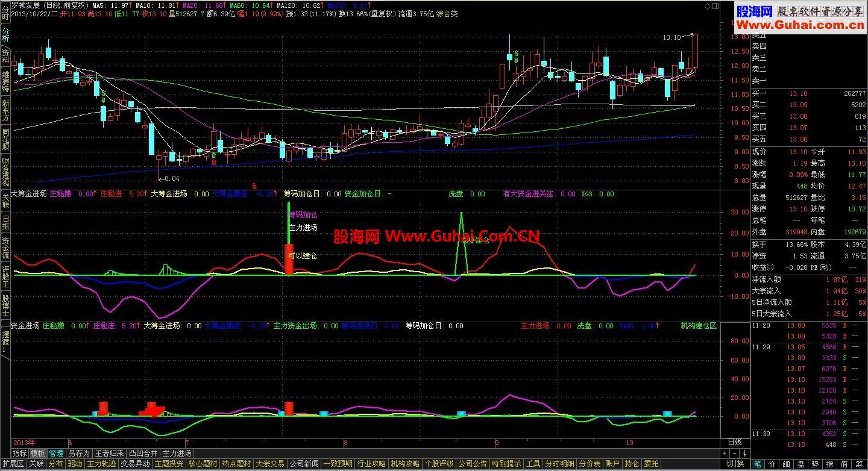Open the 新东方 side tab

[5, 111]
